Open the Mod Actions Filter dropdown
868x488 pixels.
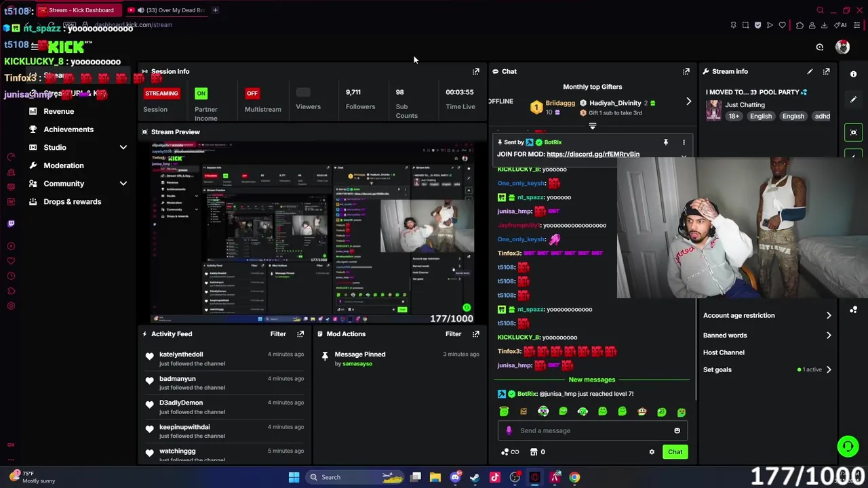click(453, 334)
